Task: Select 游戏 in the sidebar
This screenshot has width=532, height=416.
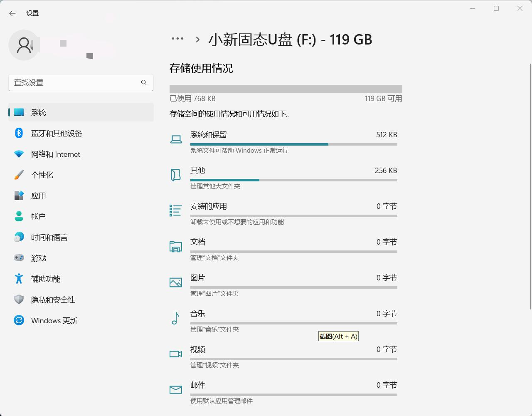Action: pos(81,258)
